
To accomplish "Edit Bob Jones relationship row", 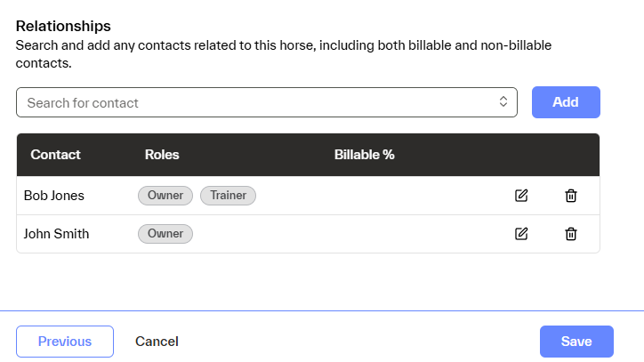I will coord(521,196).
